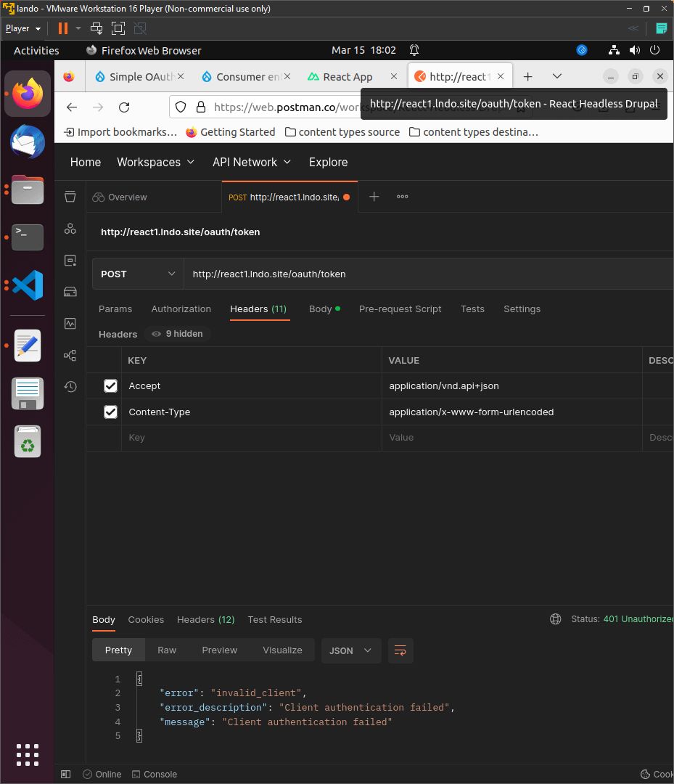The width and height of the screenshot is (674, 784).
Task: Add a new request tab with plus
Action: click(374, 197)
